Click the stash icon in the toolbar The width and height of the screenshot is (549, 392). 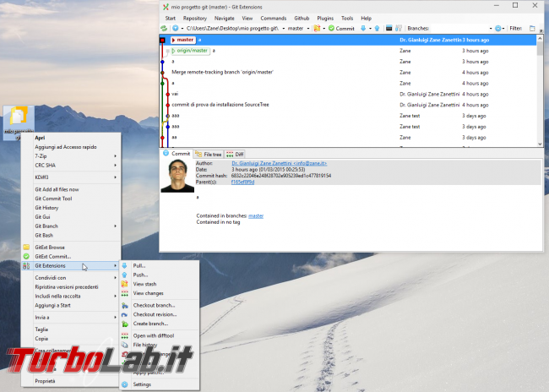coord(318,29)
